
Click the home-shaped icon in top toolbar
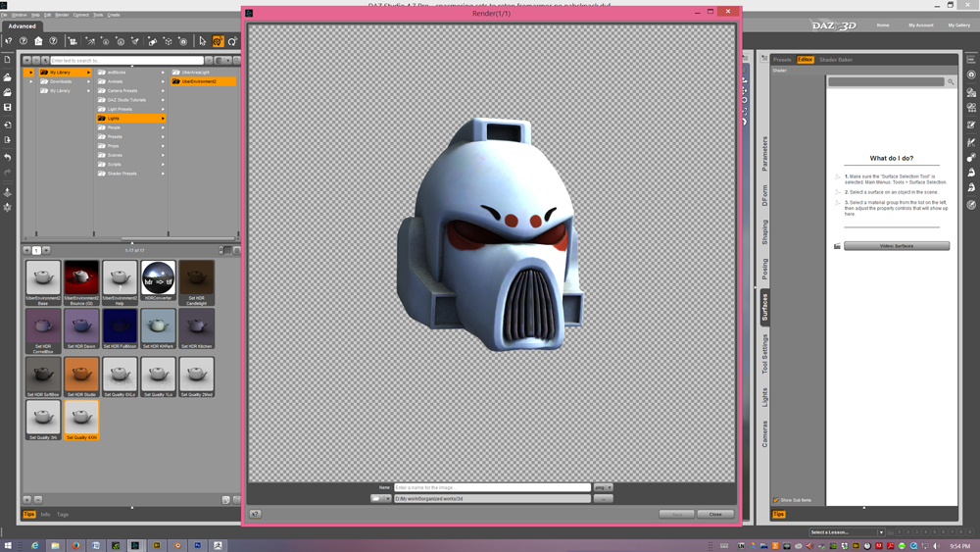coord(38,41)
